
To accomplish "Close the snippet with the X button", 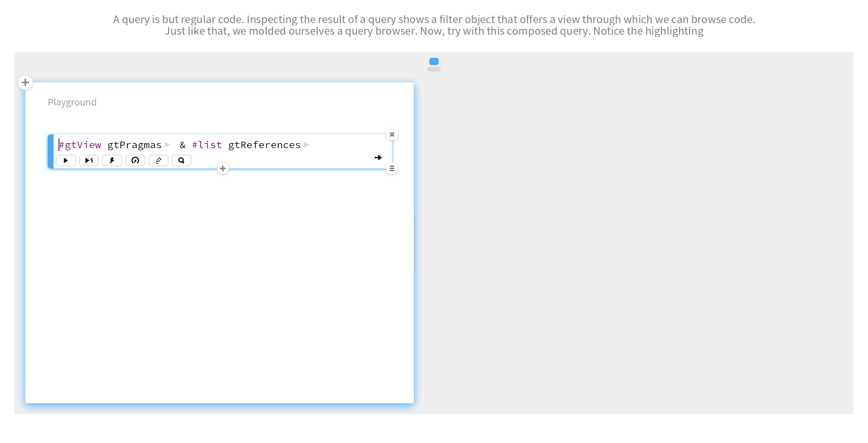I will click(x=392, y=134).
